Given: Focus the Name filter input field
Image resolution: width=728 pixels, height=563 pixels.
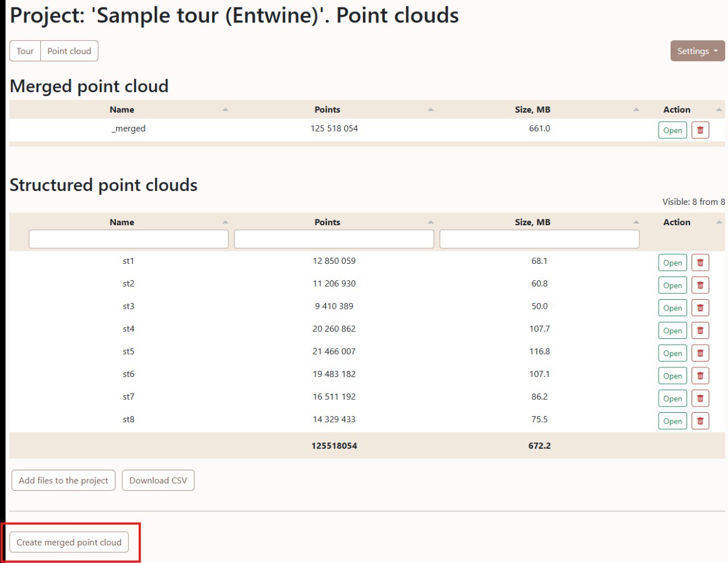Looking at the screenshot, I should 129,239.
